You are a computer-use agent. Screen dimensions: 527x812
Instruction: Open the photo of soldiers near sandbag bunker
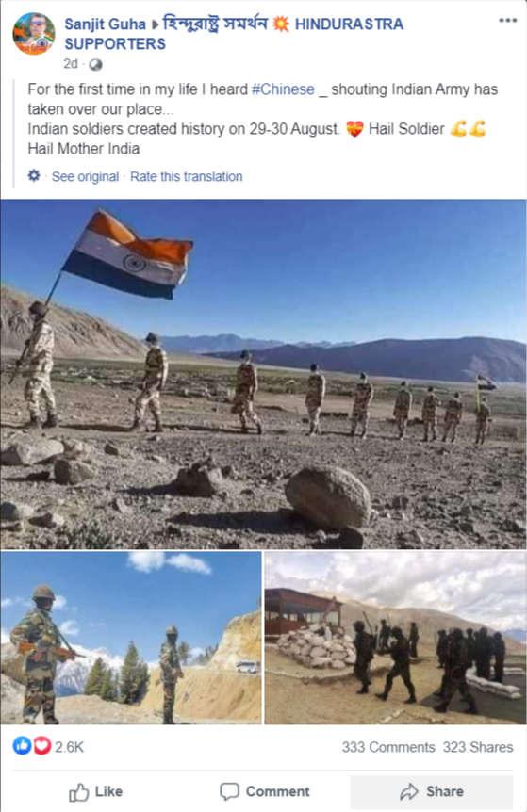(396, 638)
